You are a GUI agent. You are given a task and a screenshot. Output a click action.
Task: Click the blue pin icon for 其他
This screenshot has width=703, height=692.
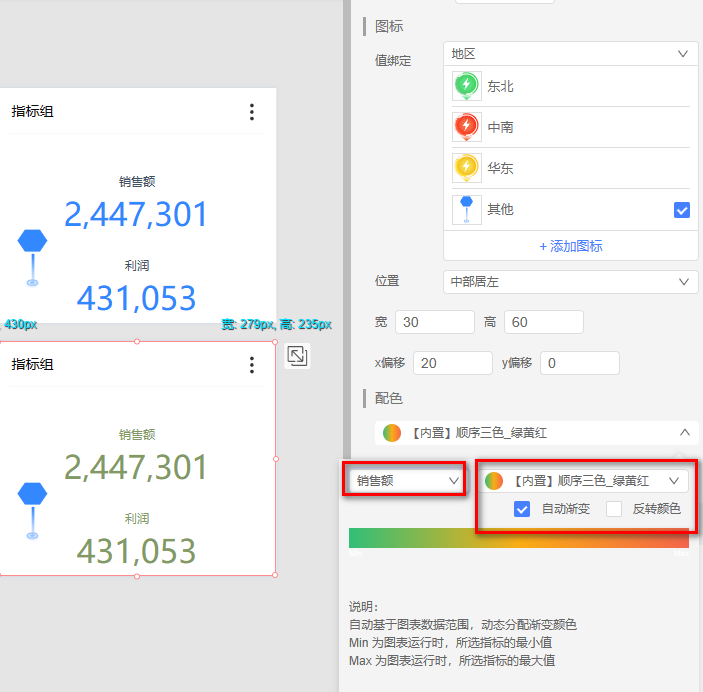466,209
